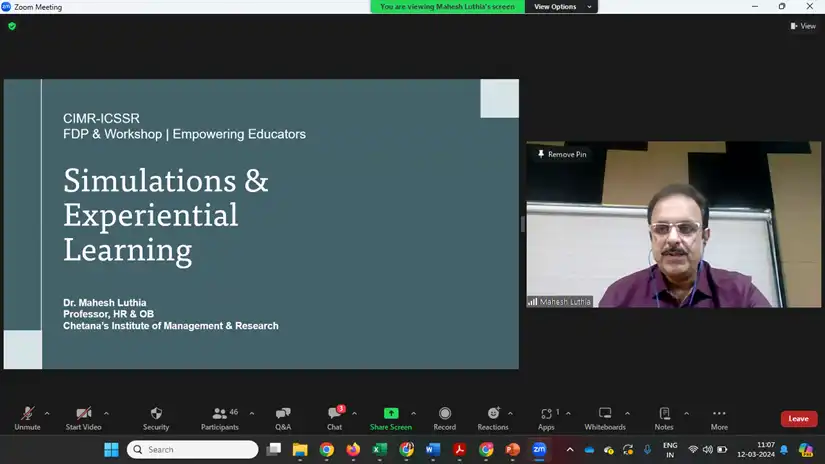Open the Participants panel

click(x=219, y=414)
